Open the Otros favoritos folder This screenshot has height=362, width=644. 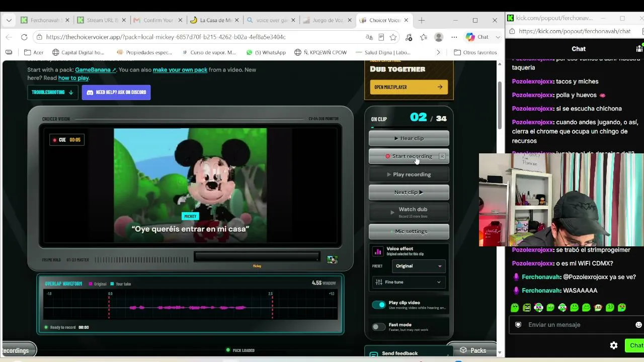(475, 52)
